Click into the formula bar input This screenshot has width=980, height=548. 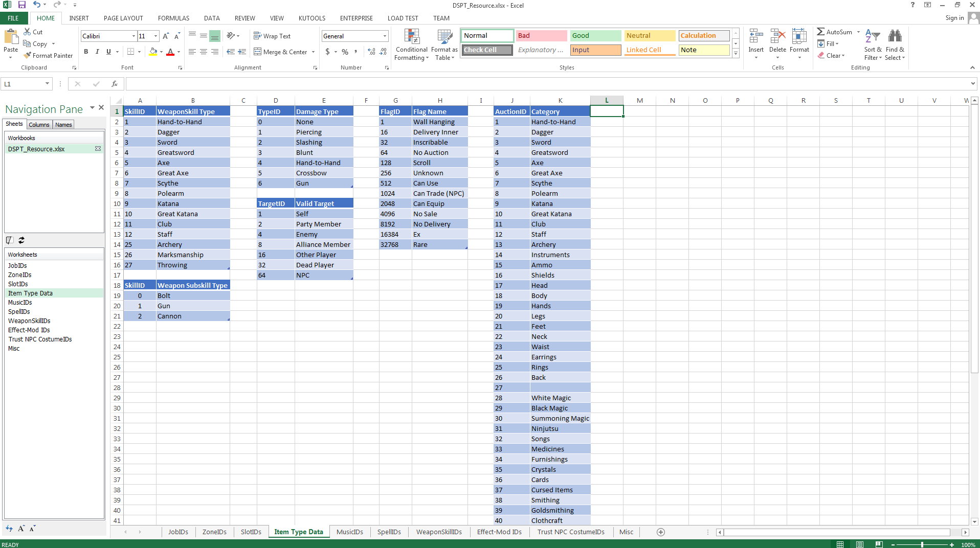(547, 84)
